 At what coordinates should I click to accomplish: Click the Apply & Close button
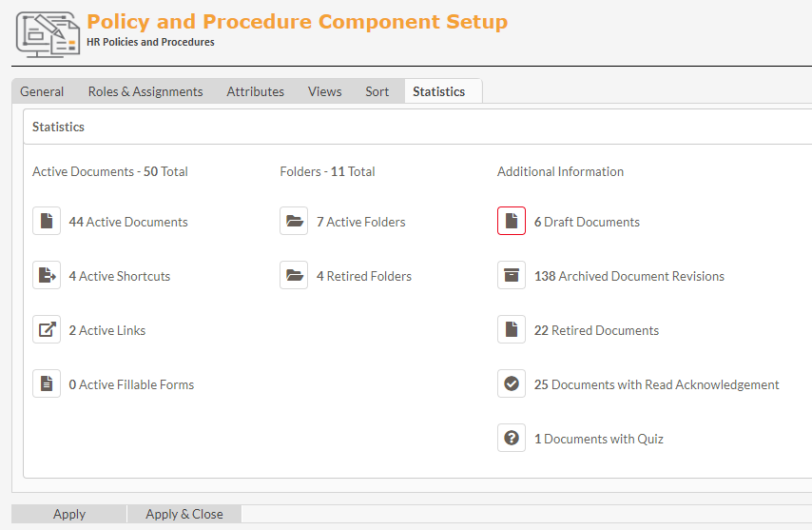[x=184, y=514]
